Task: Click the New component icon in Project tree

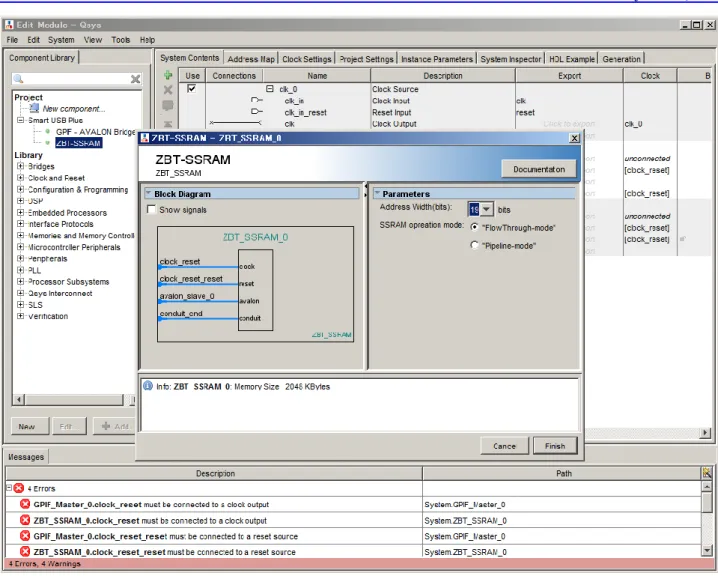Action: click(34, 109)
